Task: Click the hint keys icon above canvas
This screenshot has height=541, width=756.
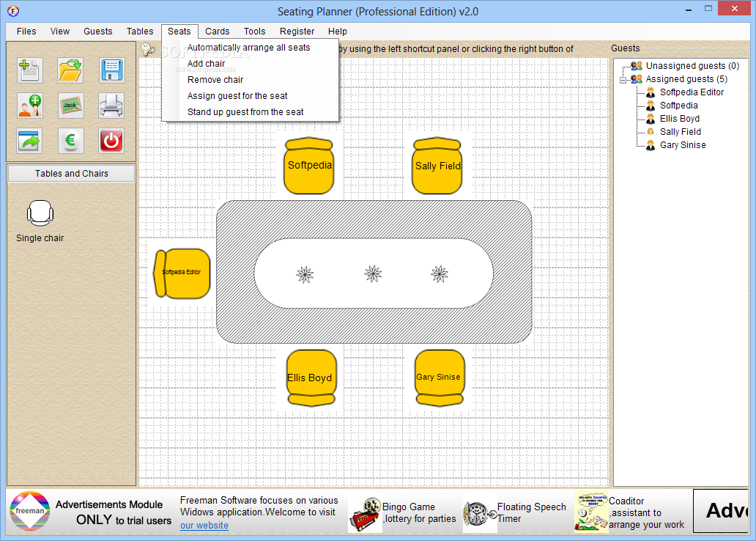Action: (x=148, y=49)
